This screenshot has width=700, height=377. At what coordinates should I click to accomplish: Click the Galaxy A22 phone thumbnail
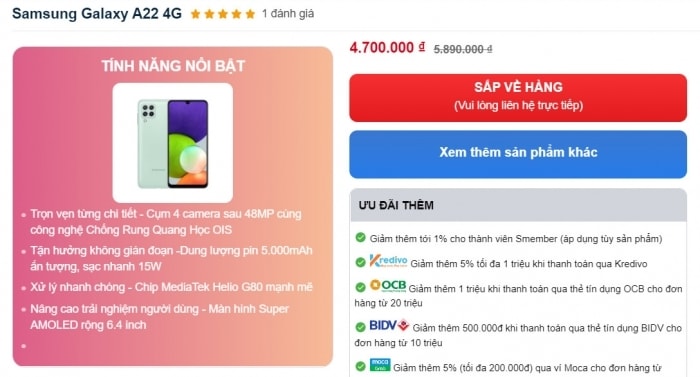click(x=173, y=143)
